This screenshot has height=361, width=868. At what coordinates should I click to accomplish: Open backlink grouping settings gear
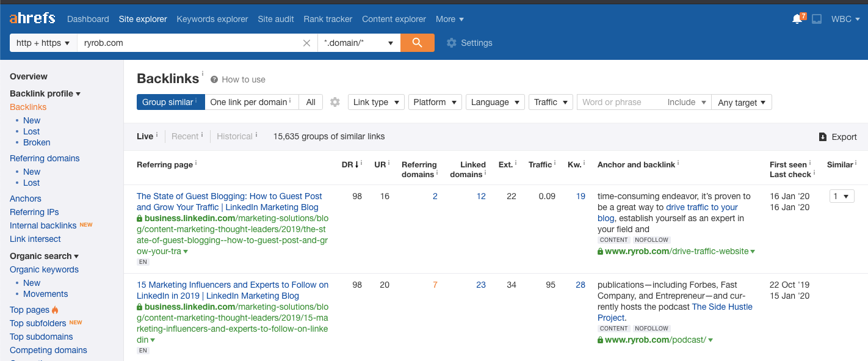[x=335, y=102]
